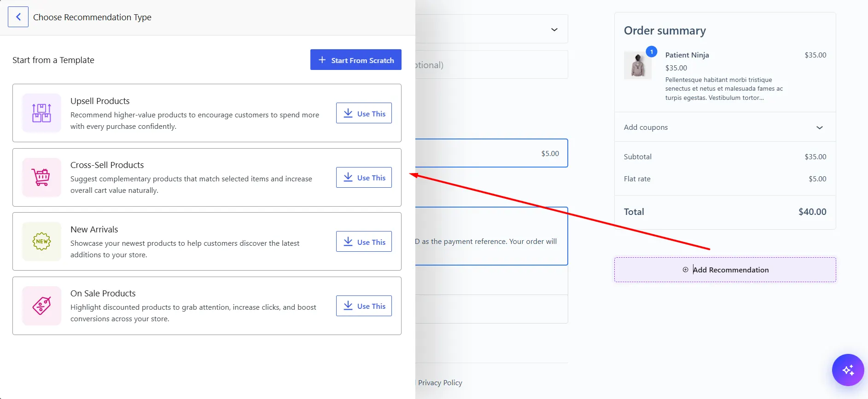868x399 pixels.
Task: Click the New Arrivals title
Action: (x=94, y=229)
